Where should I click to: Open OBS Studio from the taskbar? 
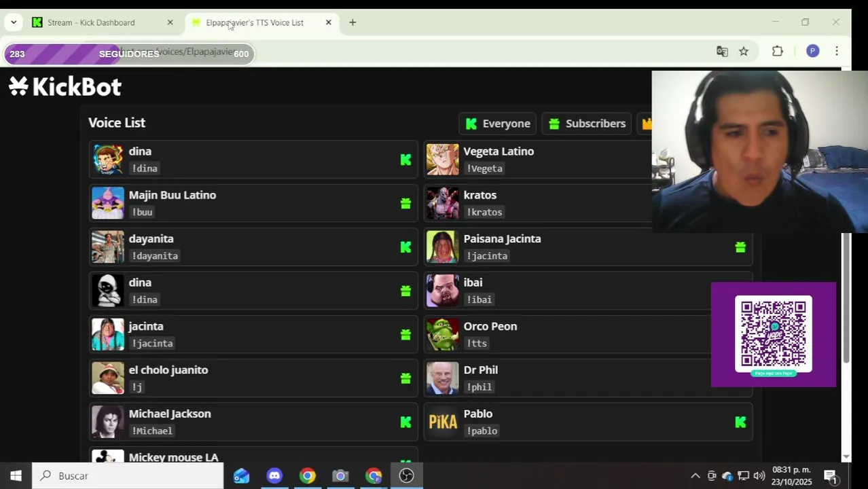[x=407, y=476]
